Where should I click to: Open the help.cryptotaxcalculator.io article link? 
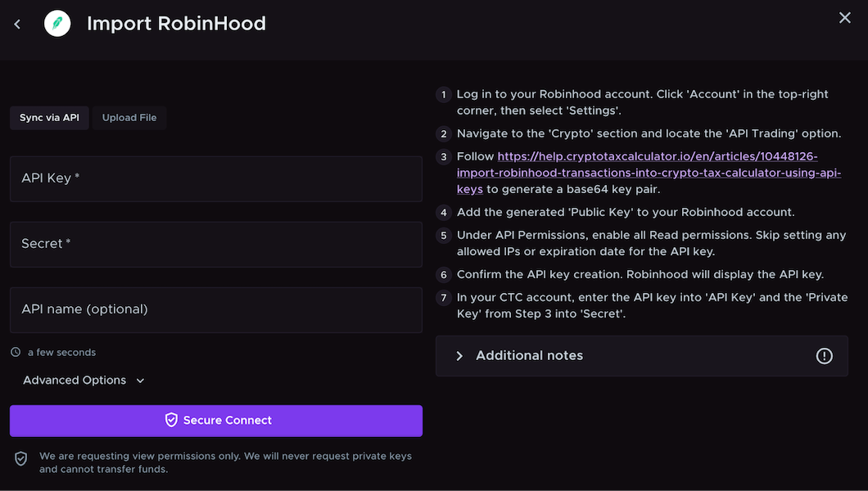(x=649, y=173)
